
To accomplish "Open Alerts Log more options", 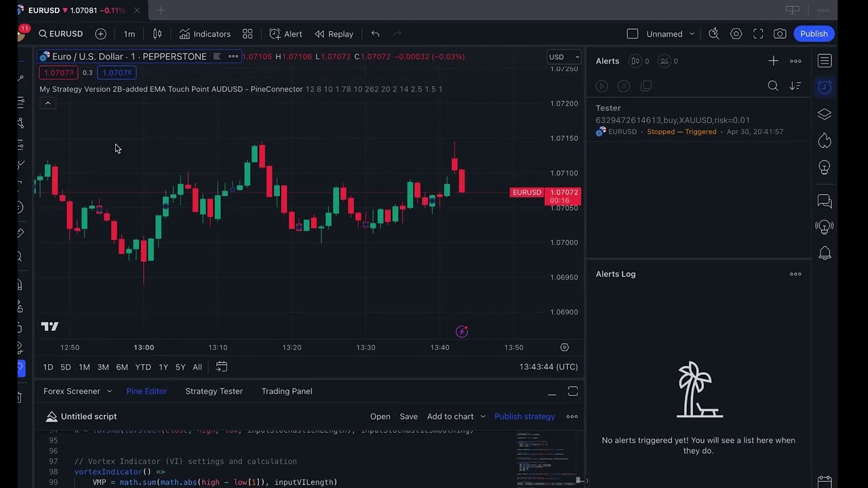I will [795, 274].
